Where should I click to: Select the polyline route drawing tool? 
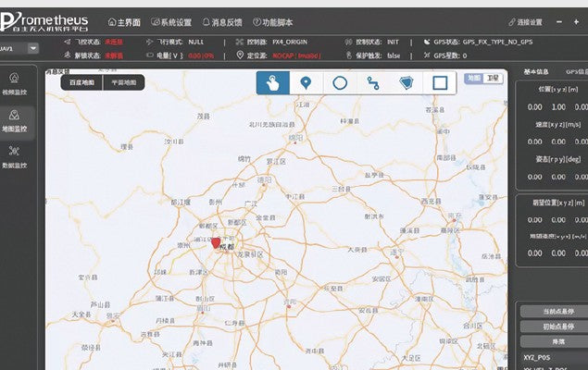pyautogui.click(x=373, y=82)
